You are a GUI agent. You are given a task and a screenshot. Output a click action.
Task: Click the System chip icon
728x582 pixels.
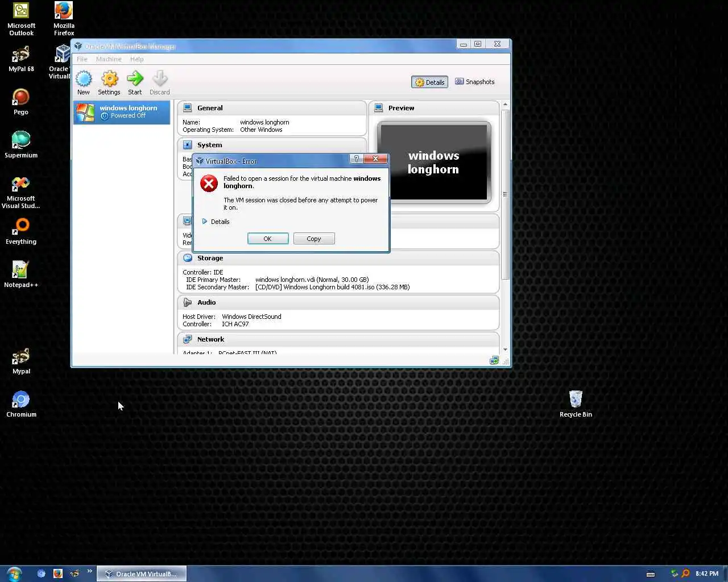point(188,145)
